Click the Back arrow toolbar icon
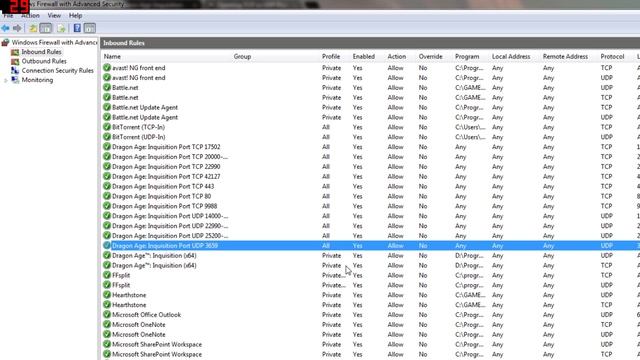The width and height of the screenshot is (640, 360). 5,28
